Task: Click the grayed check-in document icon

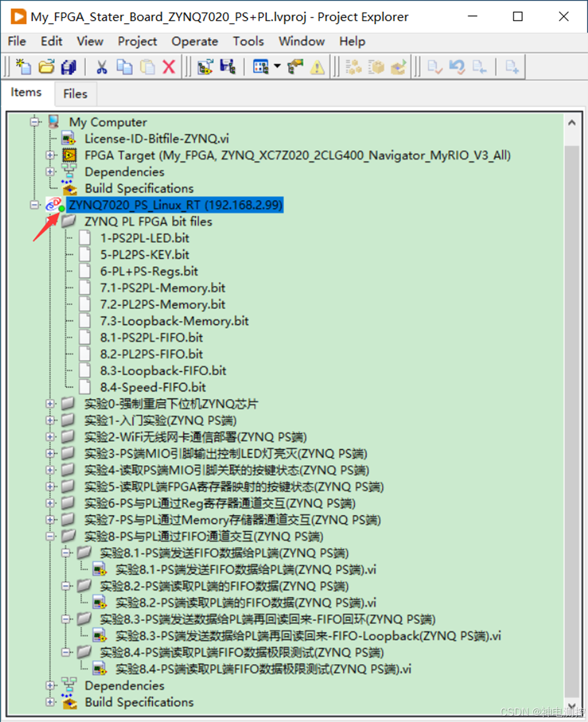Action: click(435, 67)
